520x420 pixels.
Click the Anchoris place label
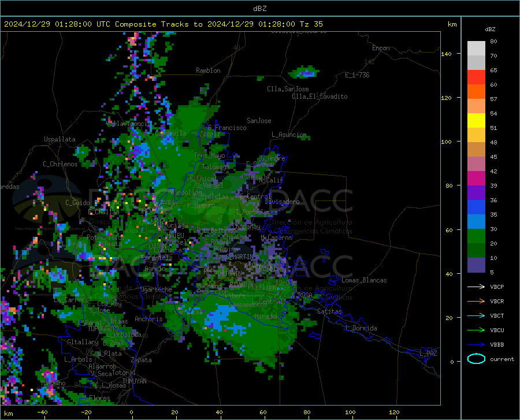click(x=148, y=319)
